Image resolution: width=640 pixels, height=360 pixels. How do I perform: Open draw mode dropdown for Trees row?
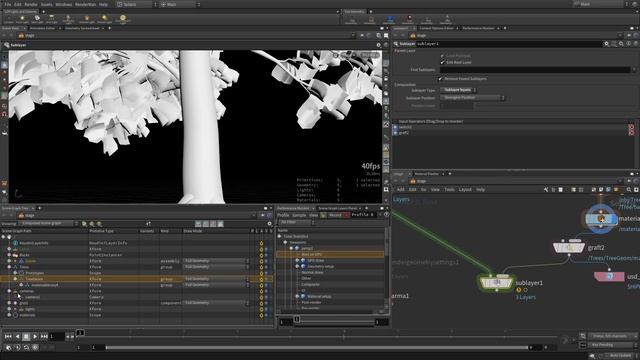[x=216, y=267]
